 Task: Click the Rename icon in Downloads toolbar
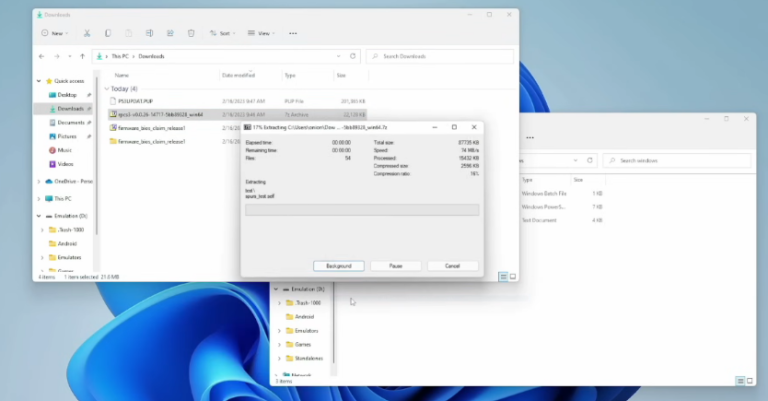click(149, 33)
